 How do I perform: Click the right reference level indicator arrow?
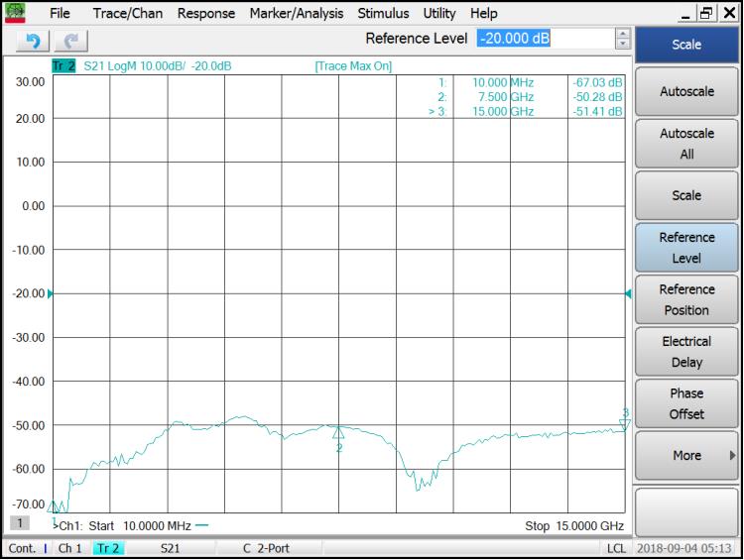(628, 294)
